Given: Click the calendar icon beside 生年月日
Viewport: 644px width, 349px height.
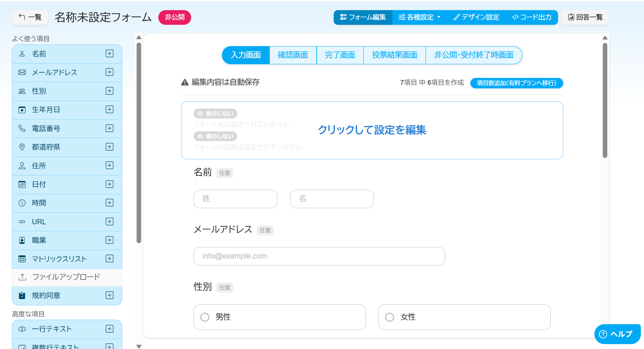Looking at the screenshot, I should [x=22, y=110].
